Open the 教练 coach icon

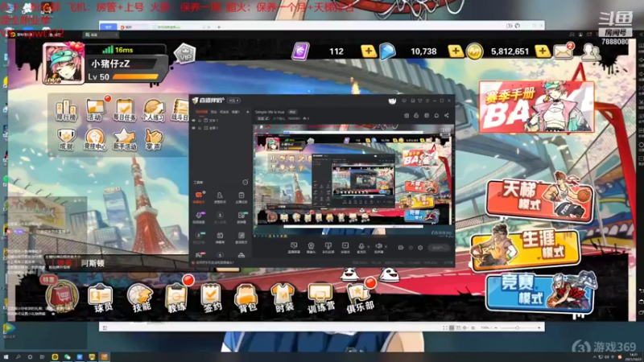176,298
